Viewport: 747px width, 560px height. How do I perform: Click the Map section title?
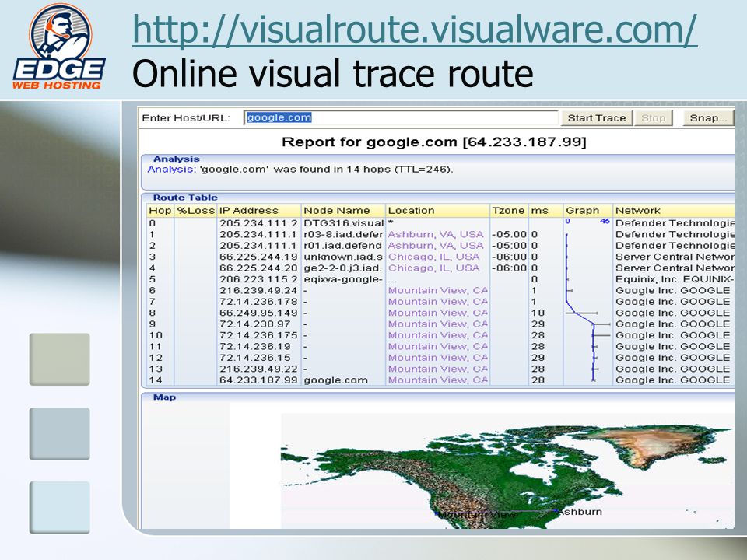(164, 397)
